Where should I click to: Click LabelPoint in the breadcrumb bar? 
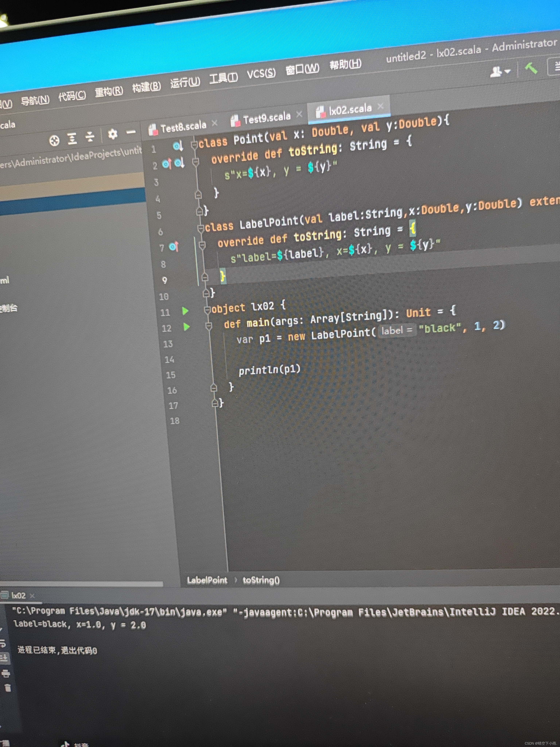pyautogui.click(x=207, y=580)
